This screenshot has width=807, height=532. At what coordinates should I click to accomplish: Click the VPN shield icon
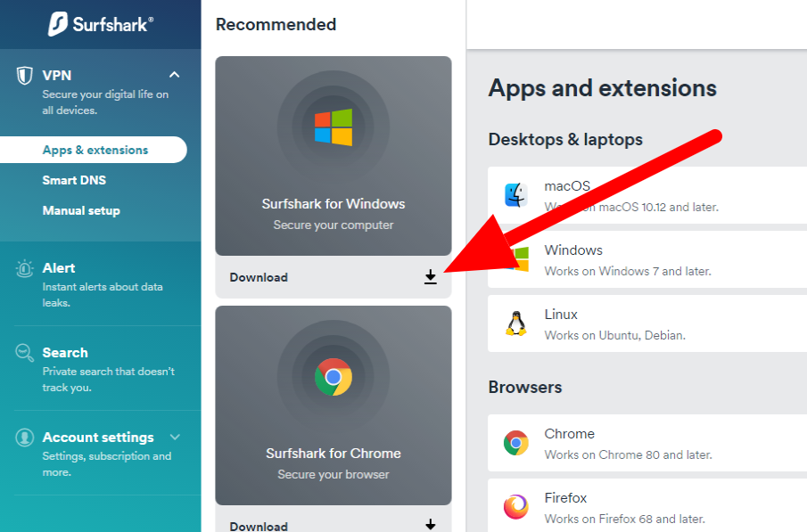(x=24, y=75)
